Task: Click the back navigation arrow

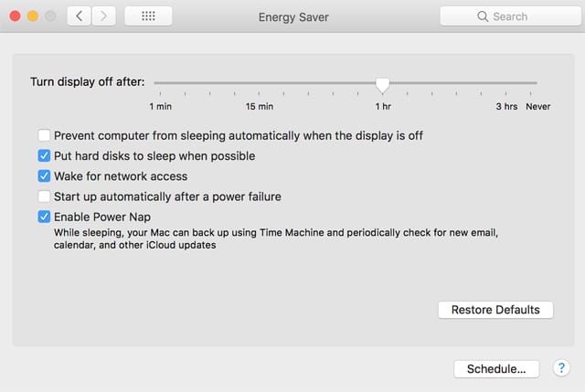Action: pyautogui.click(x=80, y=16)
